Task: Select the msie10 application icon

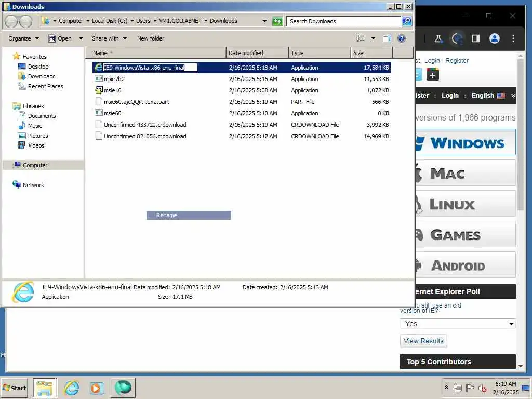Action: point(98,90)
